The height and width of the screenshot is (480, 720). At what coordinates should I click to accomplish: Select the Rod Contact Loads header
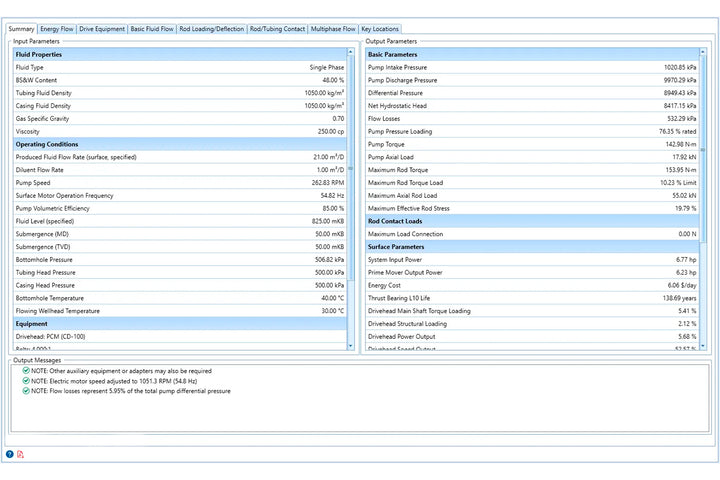click(x=532, y=221)
